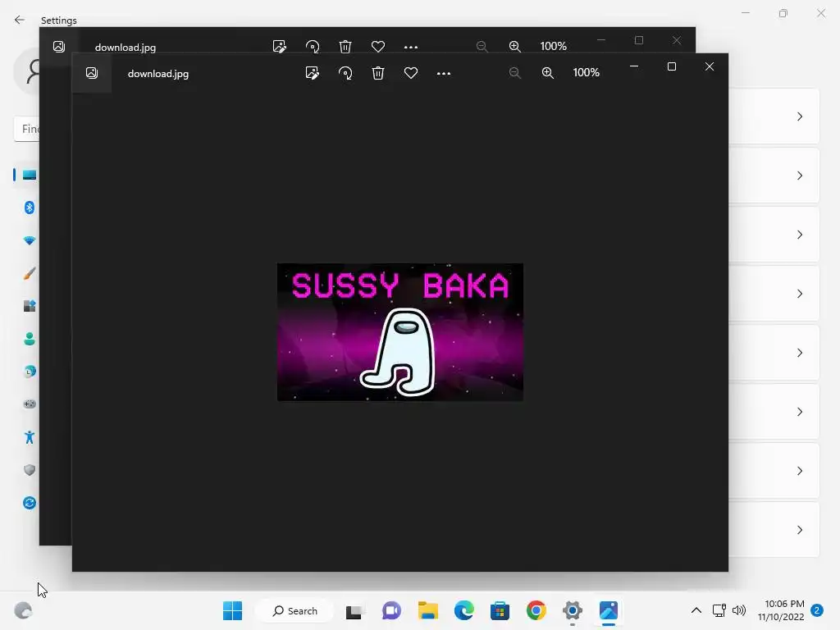The width and height of the screenshot is (840, 630).
Task: Open Network category in Settings sidebar
Action: (30, 240)
